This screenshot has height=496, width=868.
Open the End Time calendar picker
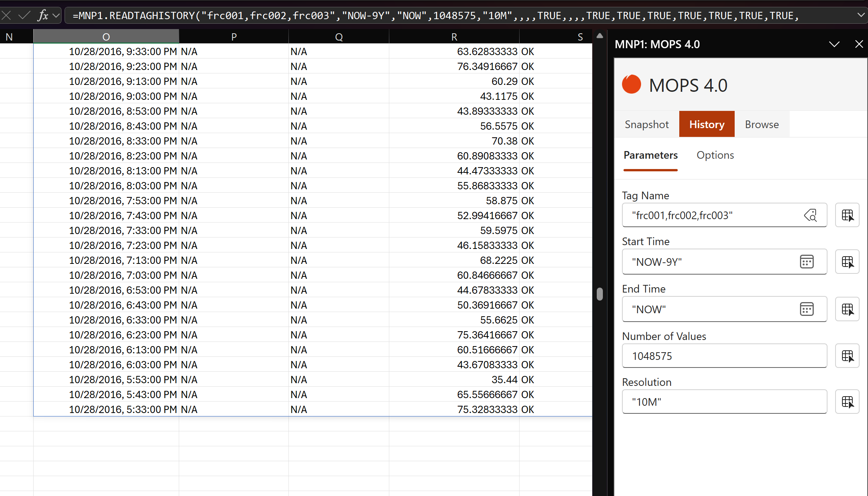(807, 309)
